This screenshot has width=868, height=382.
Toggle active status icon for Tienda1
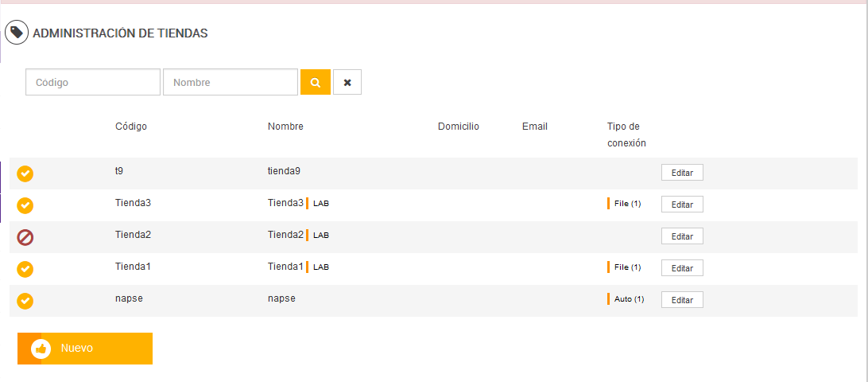pos(25,269)
